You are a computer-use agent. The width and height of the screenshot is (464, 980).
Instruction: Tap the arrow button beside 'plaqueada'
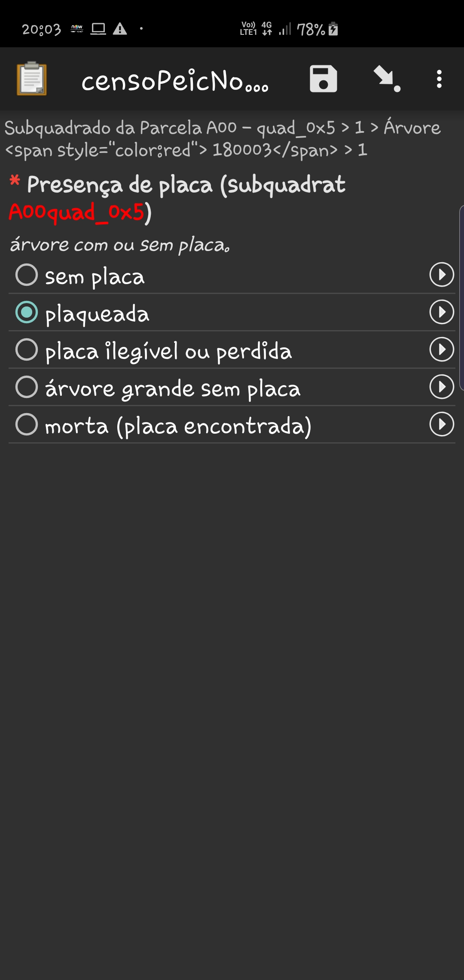click(x=442, y=312)
